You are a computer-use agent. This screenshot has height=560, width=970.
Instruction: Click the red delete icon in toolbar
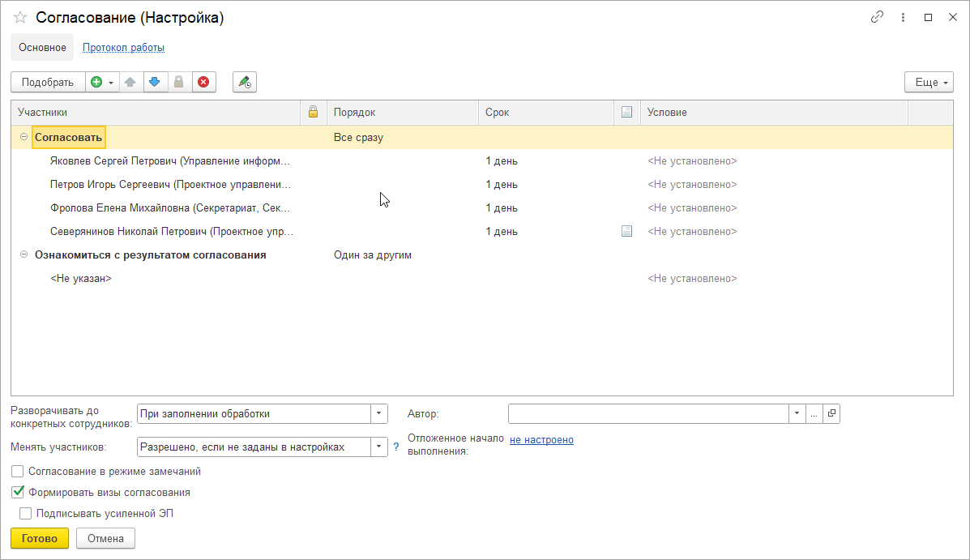(x=203, y=82)
